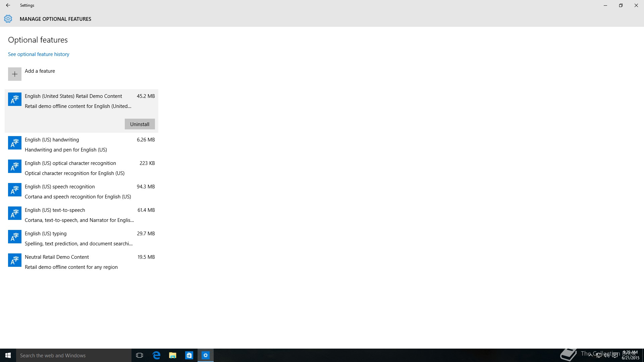Open See optional feature history link
644x362 pixels.
[39, 54]
